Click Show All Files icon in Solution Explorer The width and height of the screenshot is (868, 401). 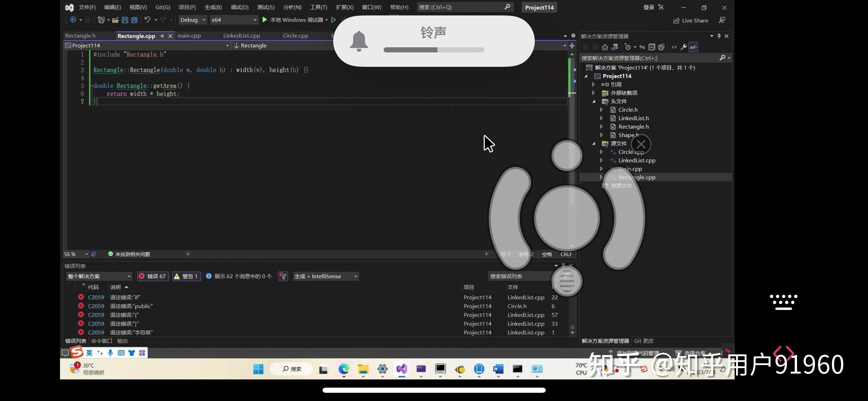point(661,47)
